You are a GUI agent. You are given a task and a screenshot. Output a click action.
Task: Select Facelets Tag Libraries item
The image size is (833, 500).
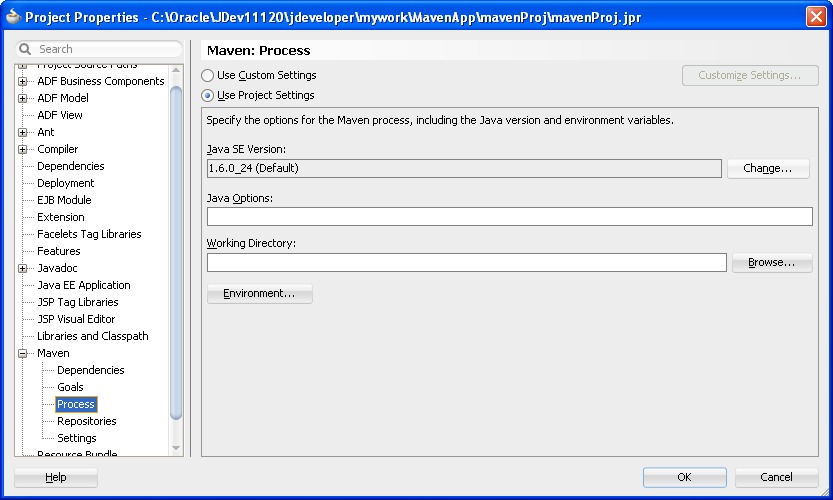coord(89,234)
